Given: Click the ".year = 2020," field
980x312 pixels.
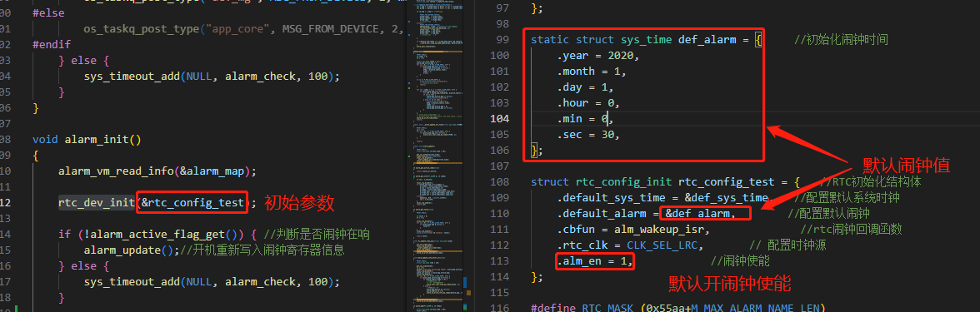Looking at the screenshot, I should tap(598, 56).
